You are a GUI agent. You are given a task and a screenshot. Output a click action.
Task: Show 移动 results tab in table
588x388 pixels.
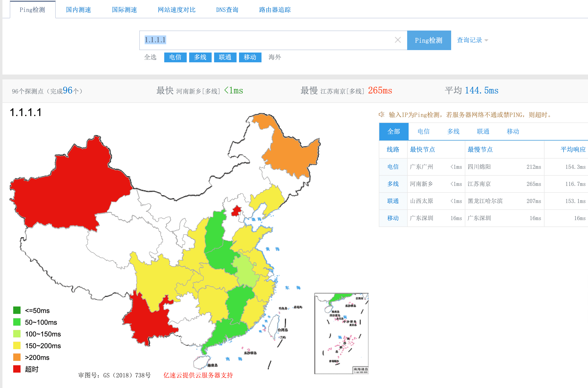pyautogui.click(x=513, y=131)
